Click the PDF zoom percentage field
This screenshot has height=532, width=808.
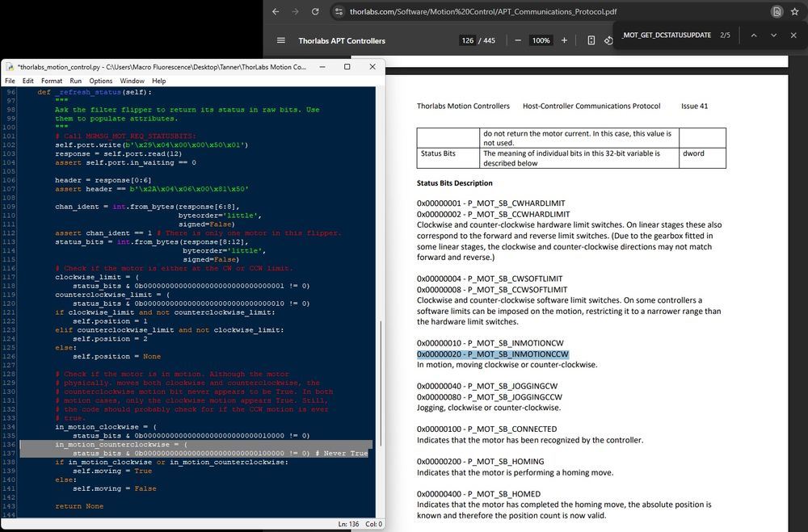[x=541, y=40]
